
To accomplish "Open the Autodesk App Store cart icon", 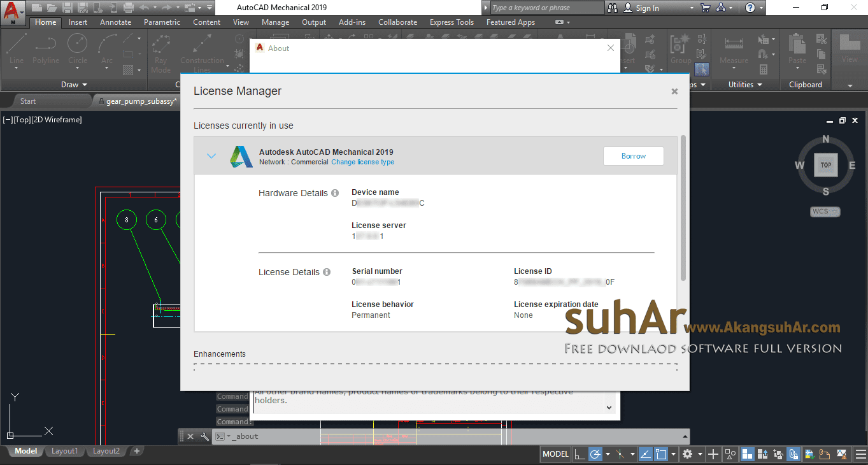I will point(706,8).
